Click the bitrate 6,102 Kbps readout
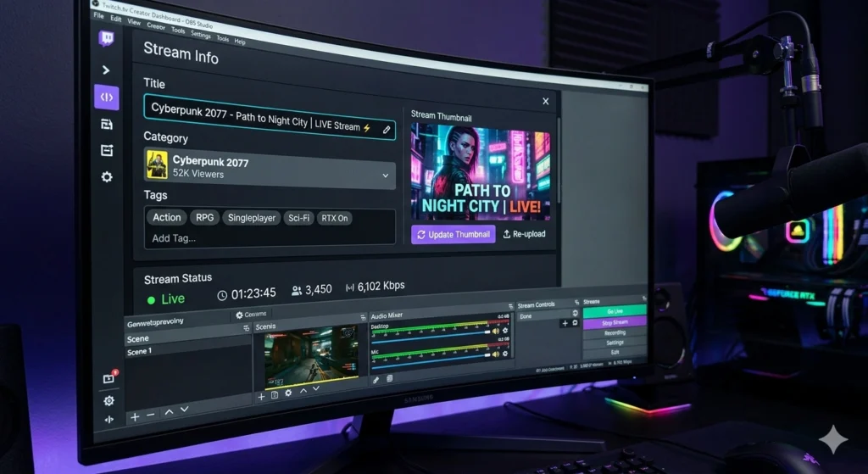This screenshot has height=474, width=868. tap(375, 287)
